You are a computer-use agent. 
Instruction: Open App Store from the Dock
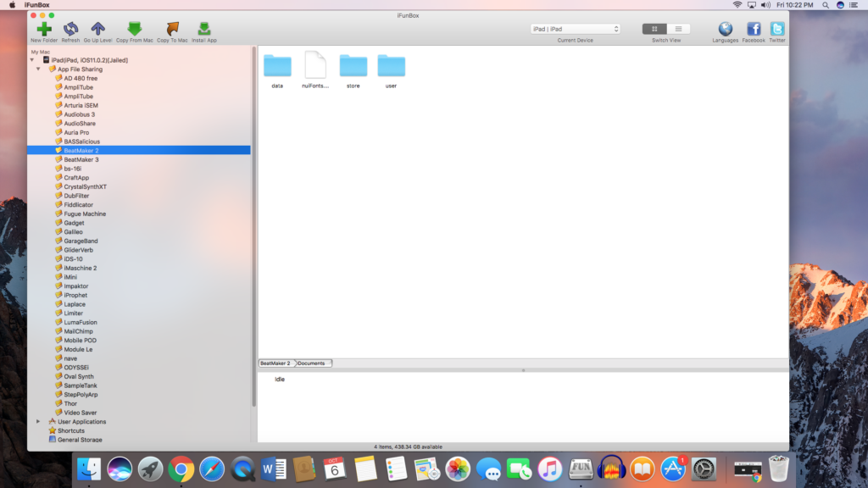point(673,469)
